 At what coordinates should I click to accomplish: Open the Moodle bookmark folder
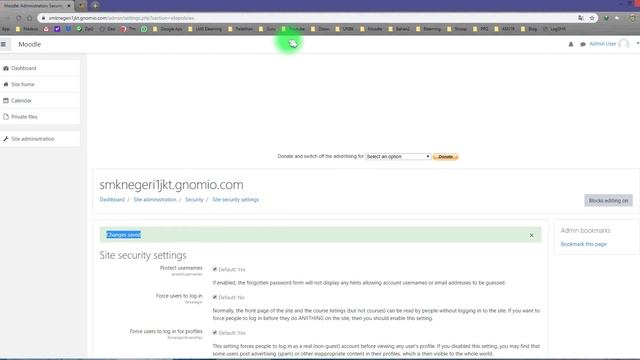tap(371, 29)
